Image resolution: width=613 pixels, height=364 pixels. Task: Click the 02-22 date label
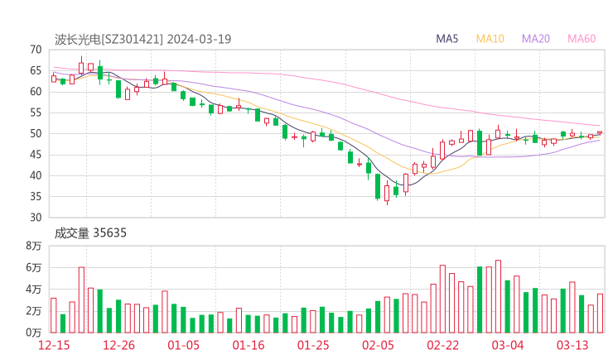pyautogui.click(x=442, y=345)
